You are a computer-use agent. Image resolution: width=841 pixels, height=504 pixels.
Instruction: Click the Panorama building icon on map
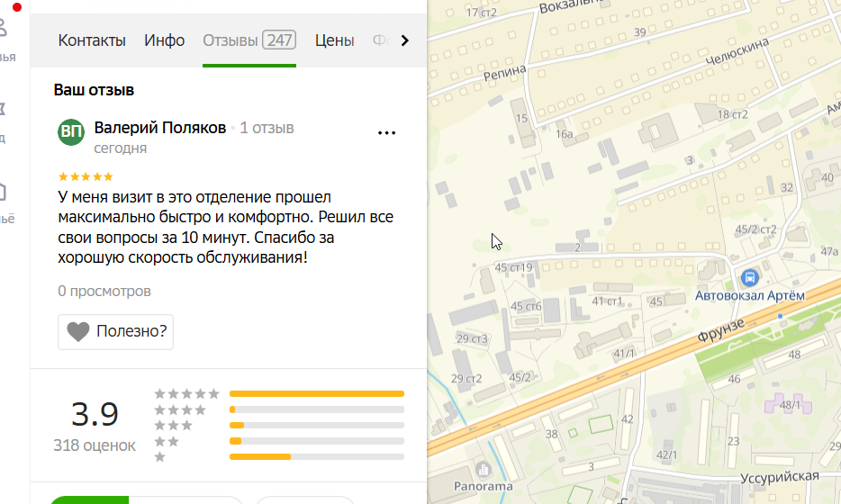point(483,470)
